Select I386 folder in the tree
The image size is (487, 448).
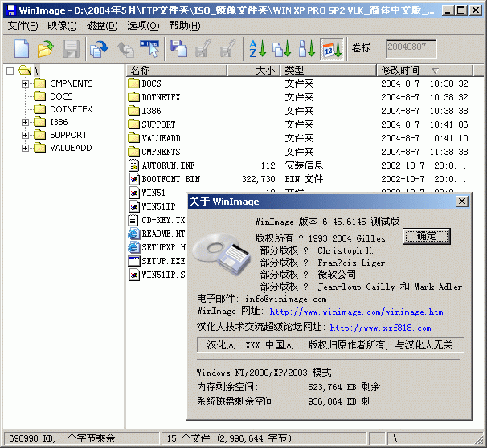tap(59, 122)
